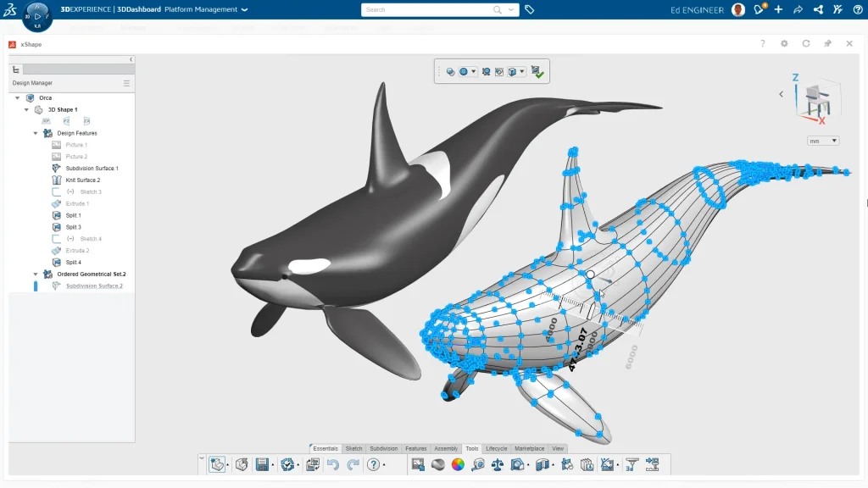Toggle visibility of Extrude.1 feature
Viewport: 868px width, 488px height.
coord(56,204)
